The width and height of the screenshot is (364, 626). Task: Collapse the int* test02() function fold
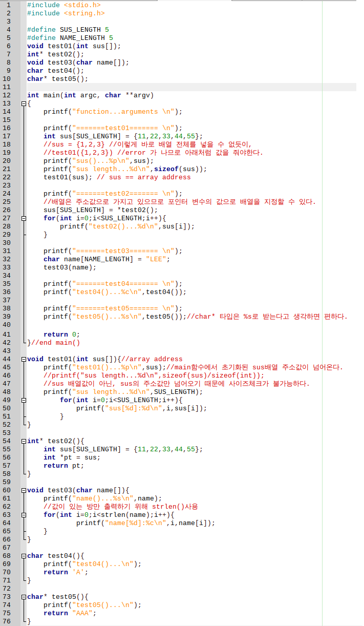24,441
